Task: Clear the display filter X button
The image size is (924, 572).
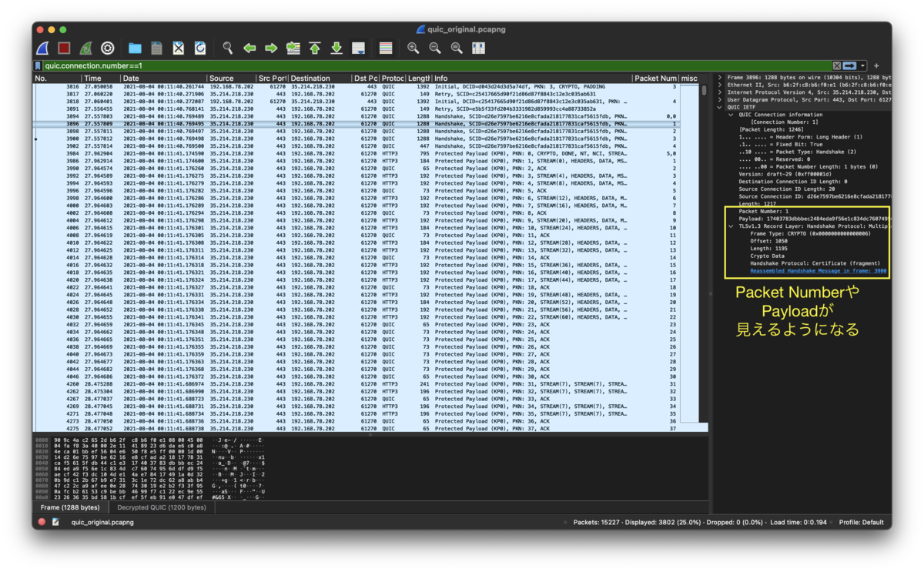Action: (x=837, y=66)
